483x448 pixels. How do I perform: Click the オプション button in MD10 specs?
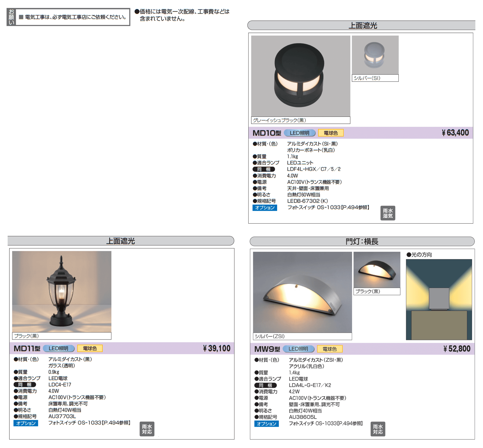pos(265,208)
